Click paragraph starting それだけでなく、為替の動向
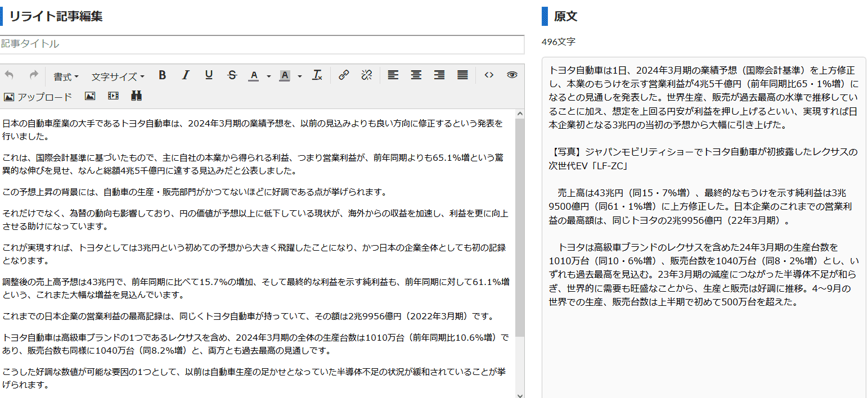 (x=255, y=220)
